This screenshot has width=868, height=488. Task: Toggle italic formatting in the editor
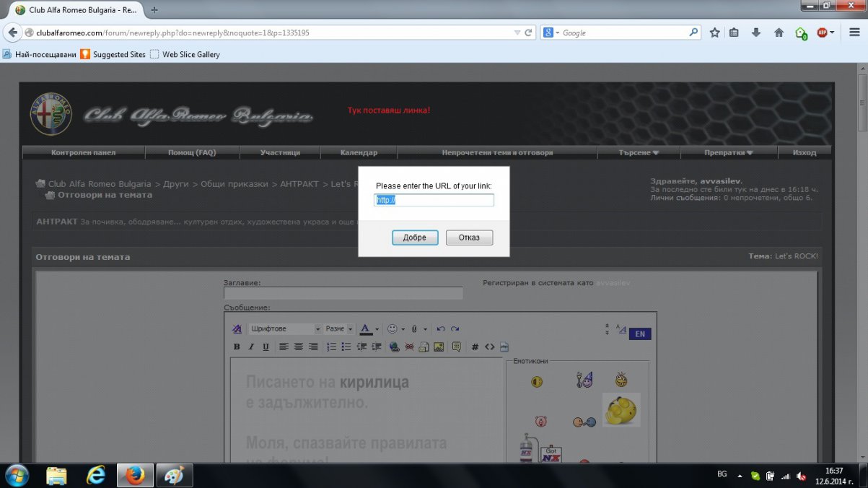(251, 347)
